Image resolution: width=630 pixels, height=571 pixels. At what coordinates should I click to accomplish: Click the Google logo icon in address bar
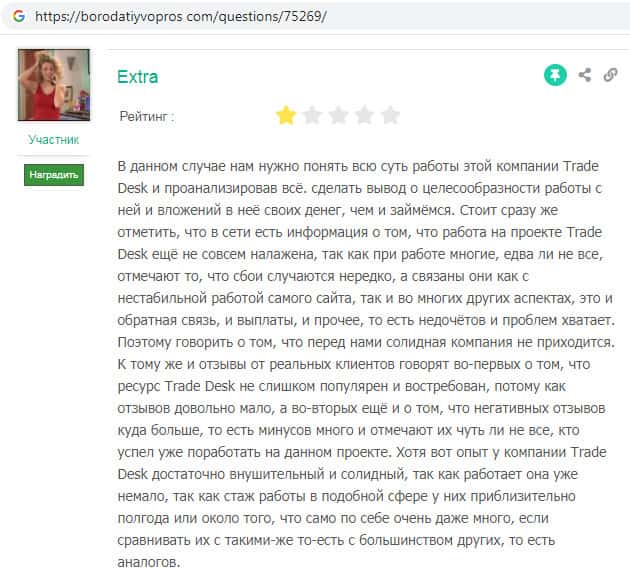(19, 16)
